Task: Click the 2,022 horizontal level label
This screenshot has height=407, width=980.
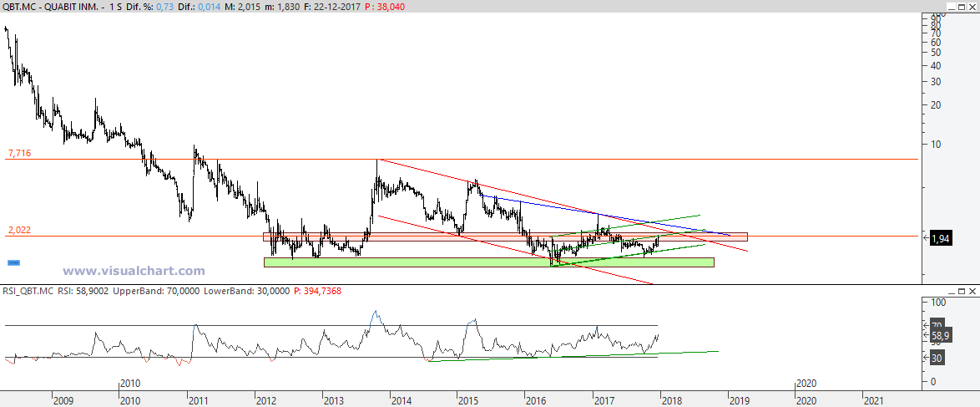Action: pyautogui.click(x=18, y=230)
